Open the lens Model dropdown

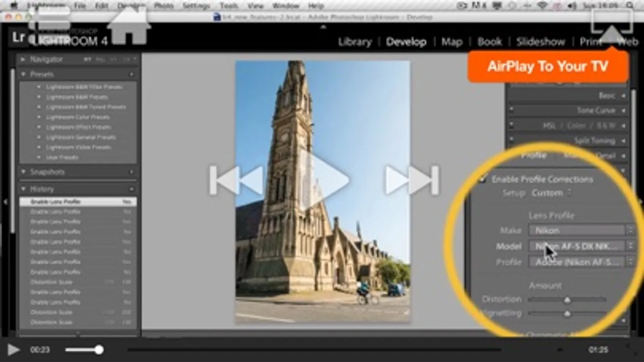(581, 246)
